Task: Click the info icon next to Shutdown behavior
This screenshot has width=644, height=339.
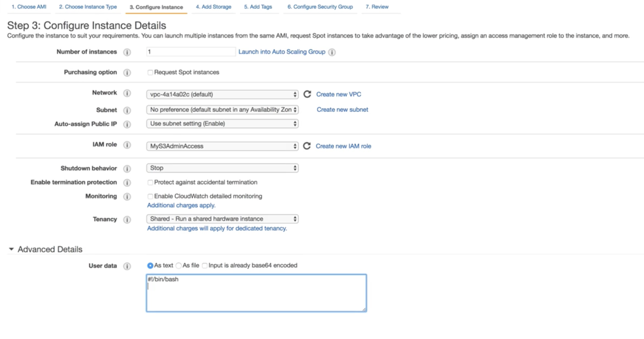Action: pos(127,168)
